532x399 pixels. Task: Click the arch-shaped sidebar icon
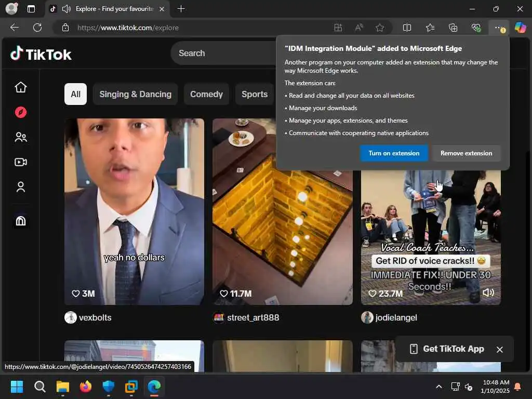[21, 221]
